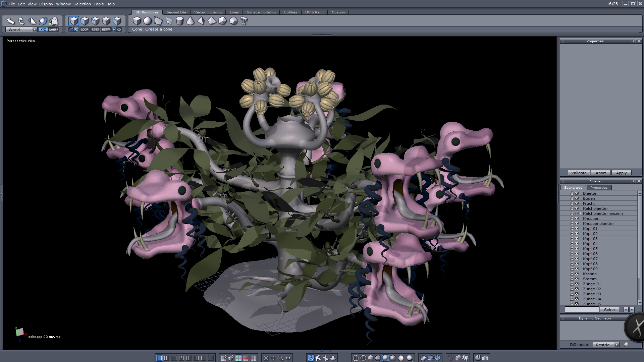The height and width of the screenshot is (362, 644).
Task: Toggle the lock on Kopf 03
Action: [x=572, y=239]
